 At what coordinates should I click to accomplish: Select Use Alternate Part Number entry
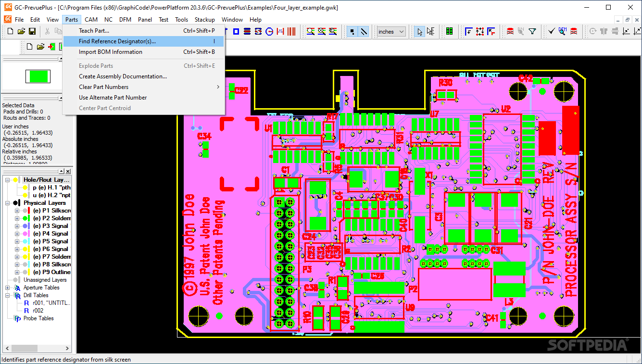click(x=144, y=98)
